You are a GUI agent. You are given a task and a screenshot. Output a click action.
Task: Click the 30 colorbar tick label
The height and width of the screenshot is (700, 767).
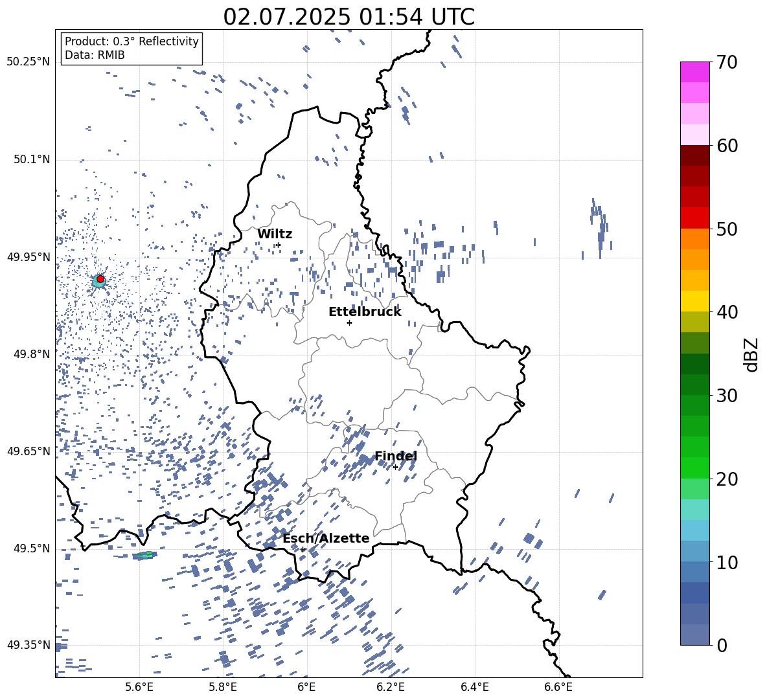click(727, 396)
